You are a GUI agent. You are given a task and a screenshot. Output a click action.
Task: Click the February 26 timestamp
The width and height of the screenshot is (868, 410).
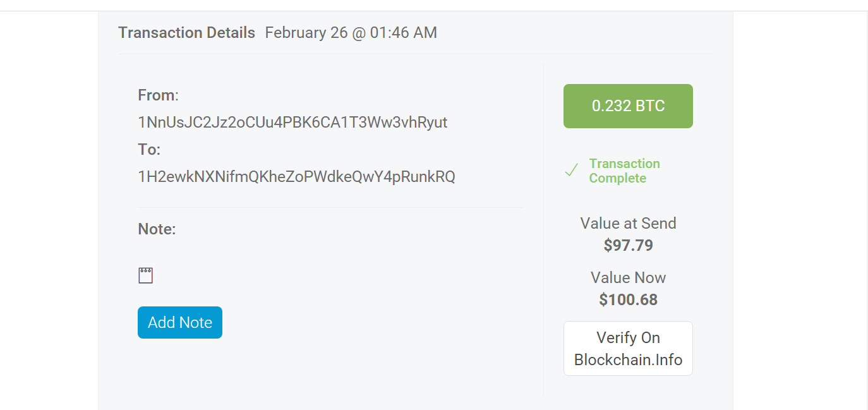[351, 33]
